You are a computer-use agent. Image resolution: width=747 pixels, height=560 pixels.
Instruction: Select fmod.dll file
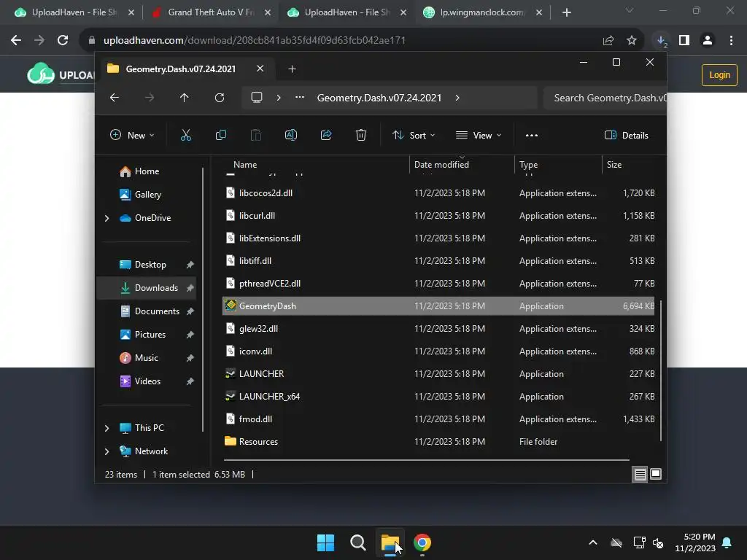click(x=438, y=419)
